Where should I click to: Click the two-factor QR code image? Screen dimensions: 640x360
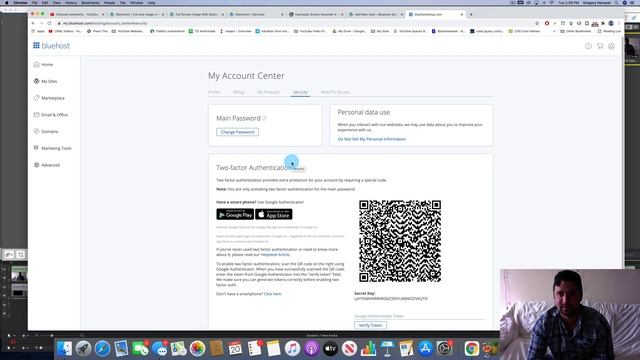pos(400,241)
